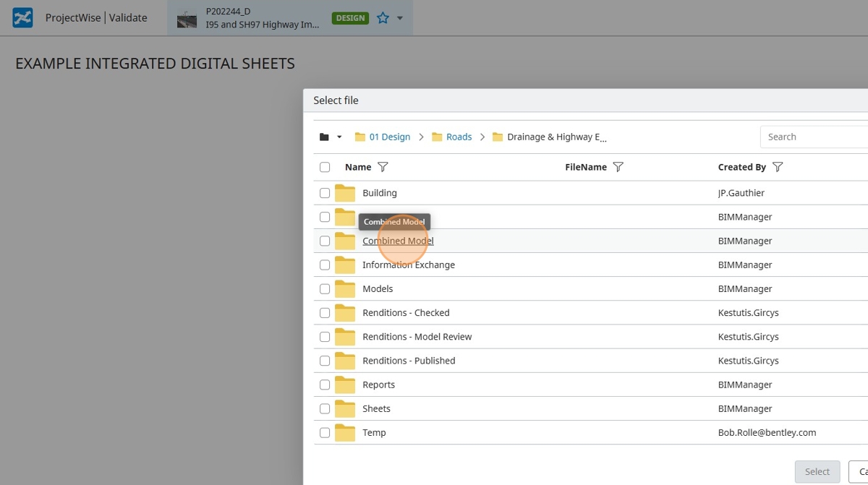
Task: Open the Building folder icon
Action: pos(345,193)
